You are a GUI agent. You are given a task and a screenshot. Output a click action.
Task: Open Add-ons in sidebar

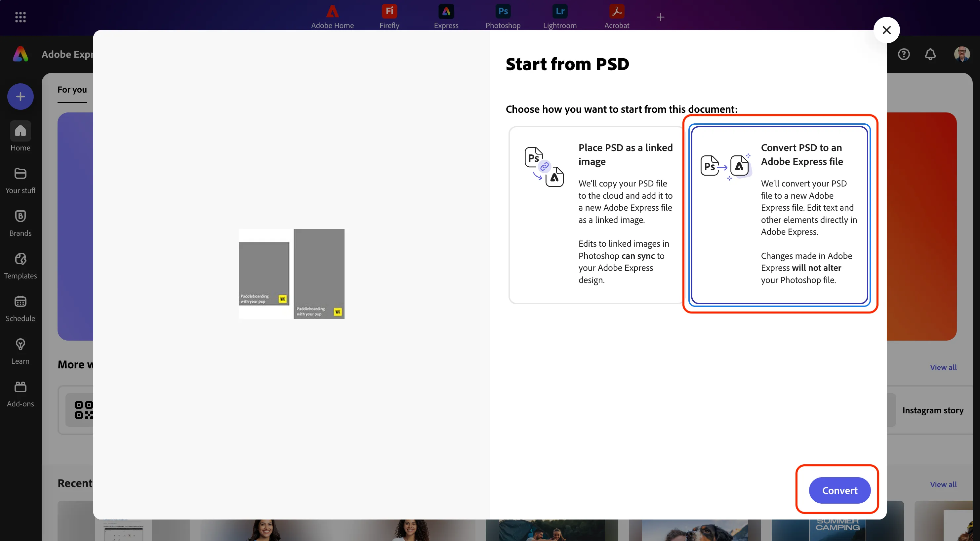coord(20,394)
